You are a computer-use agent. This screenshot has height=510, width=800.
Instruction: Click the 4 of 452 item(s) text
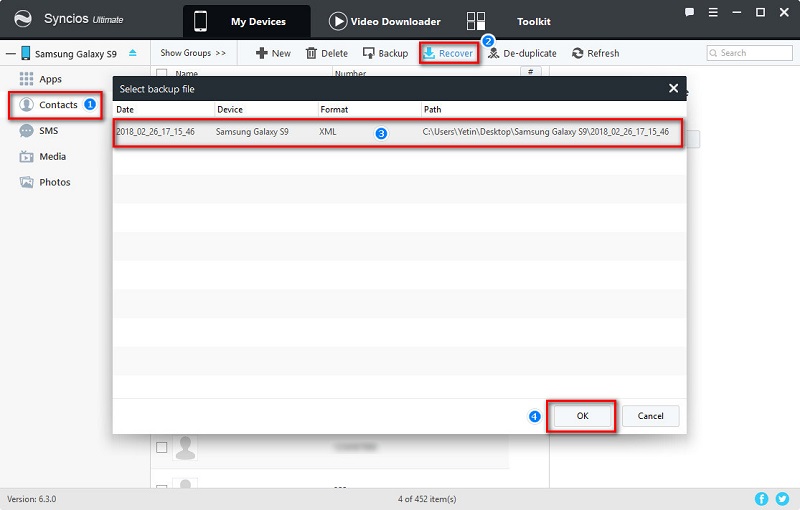tap(427, 499)
